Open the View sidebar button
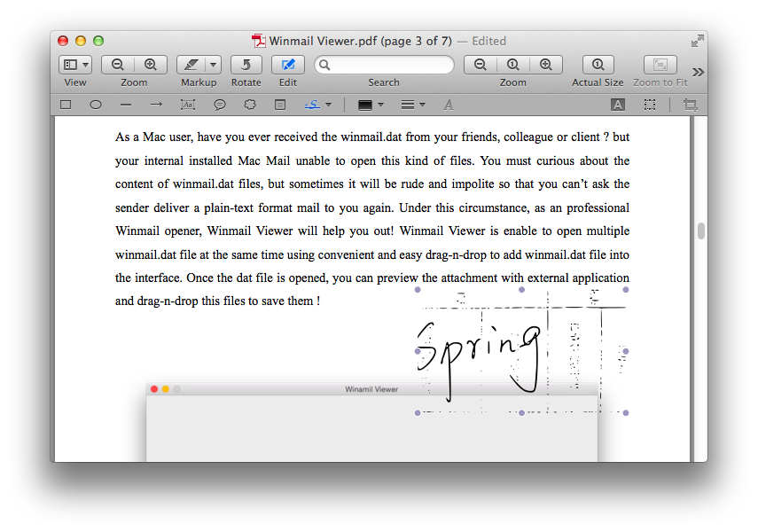This screenshot has height=532, width=758. (x=71, y=65)
